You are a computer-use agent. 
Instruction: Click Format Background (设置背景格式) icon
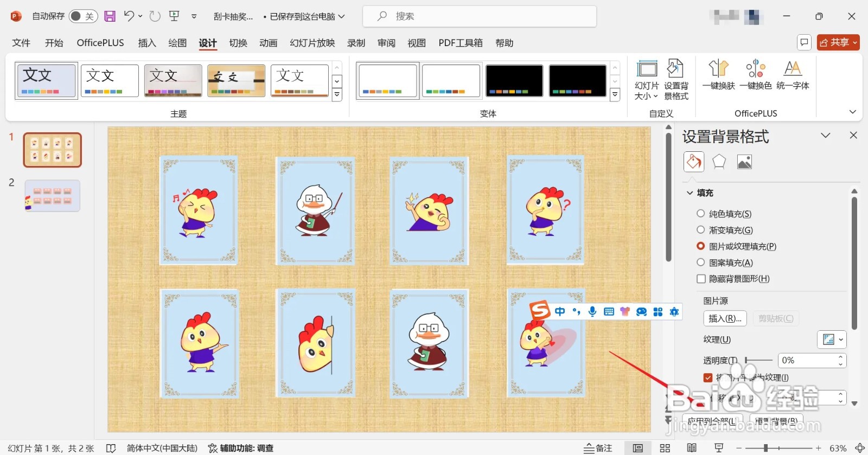point(676,80)
